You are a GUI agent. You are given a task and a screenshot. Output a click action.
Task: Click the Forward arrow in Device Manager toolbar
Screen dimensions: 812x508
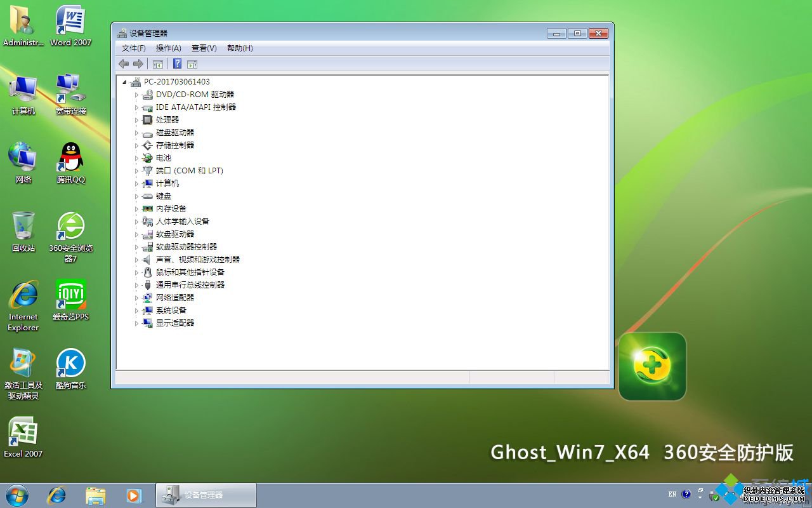click(138, 63)
